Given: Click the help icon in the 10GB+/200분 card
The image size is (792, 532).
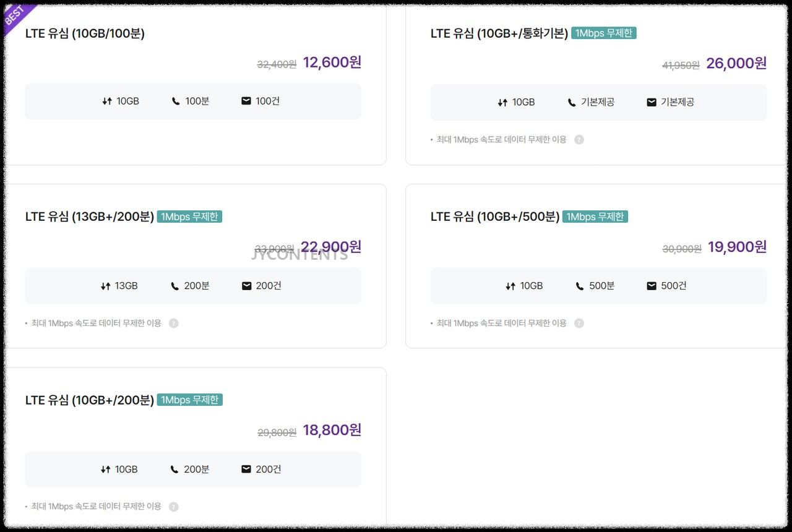Looking at the screenshot, I should click(x=174, y=507).
